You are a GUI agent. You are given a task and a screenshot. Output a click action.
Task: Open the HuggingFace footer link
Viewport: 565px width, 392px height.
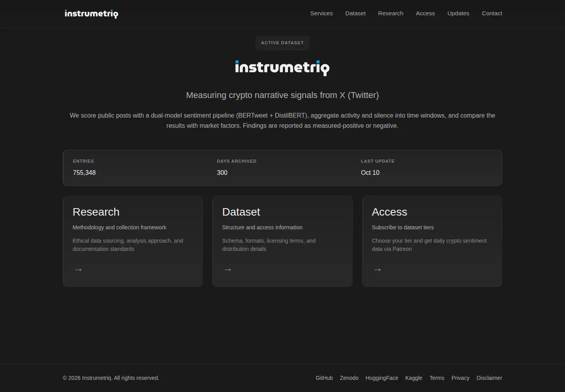point(382,378)
